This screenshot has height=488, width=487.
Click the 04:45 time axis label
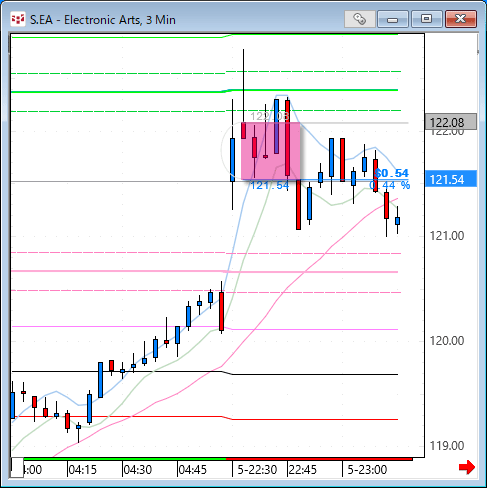193,470
